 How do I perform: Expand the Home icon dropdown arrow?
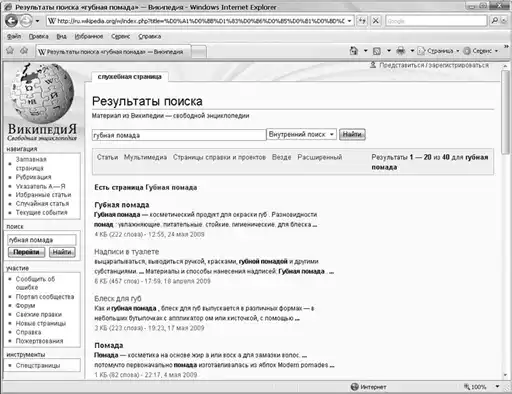pos(365,51)
